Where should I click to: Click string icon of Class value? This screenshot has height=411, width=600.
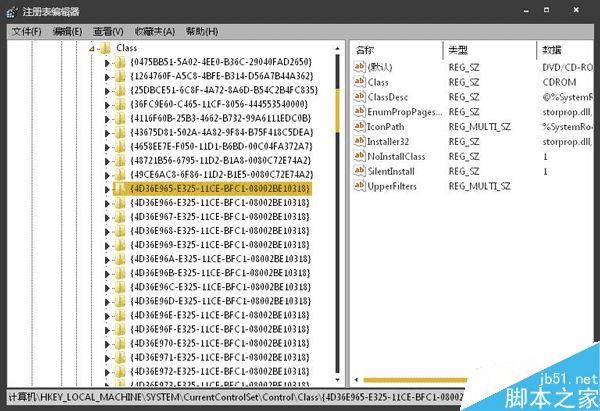tap(360, 82)
